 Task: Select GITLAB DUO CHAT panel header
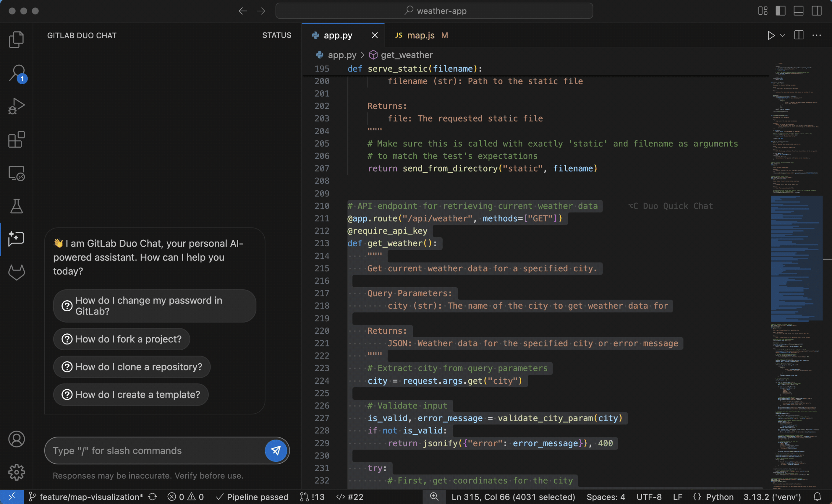82,35
